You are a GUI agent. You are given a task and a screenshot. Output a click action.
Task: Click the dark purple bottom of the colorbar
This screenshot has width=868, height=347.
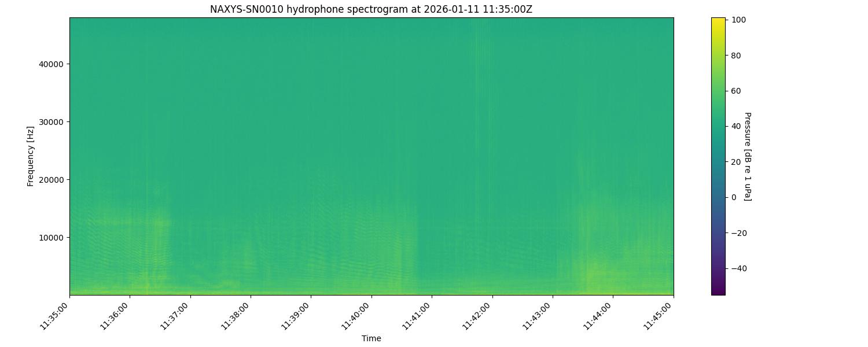[x=718, y=292]
